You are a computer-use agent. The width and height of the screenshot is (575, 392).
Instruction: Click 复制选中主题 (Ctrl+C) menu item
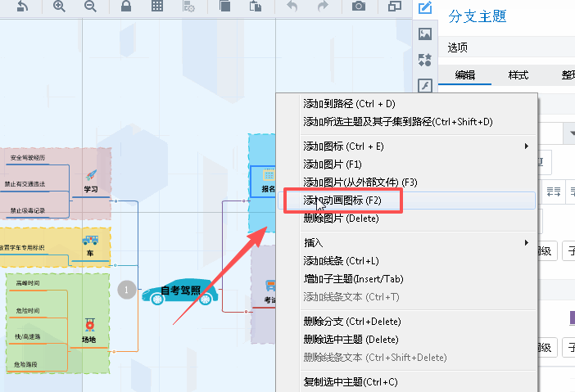(x=350, y=382)
